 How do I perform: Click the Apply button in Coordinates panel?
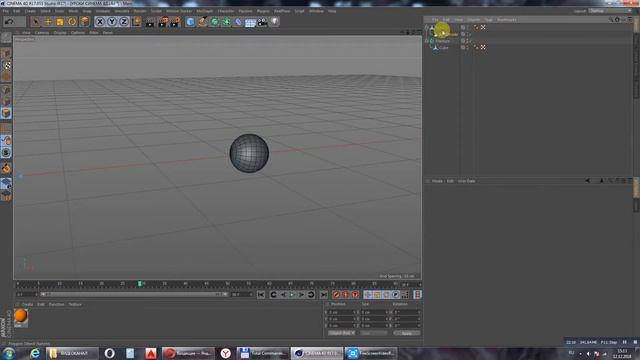(x=407, y=333)
